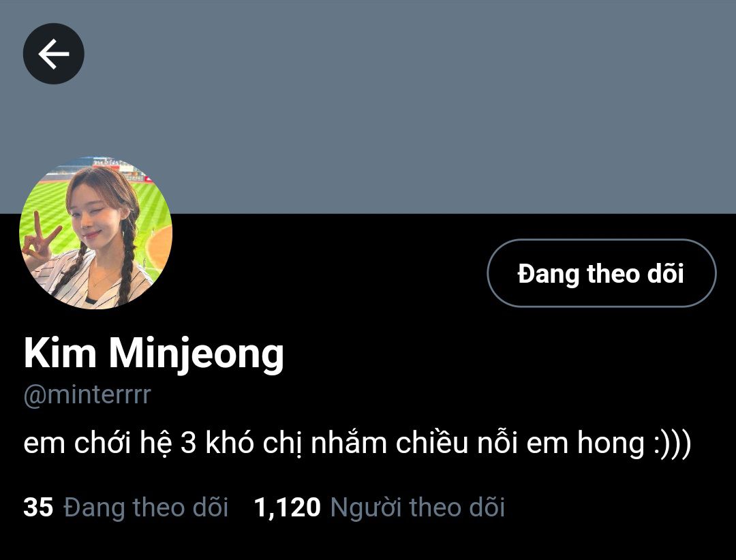Unfollow via the "Đang theo dõi" button
Image resolution: width=736 pixels, height=560 pixels.
[x=602, y=273]
